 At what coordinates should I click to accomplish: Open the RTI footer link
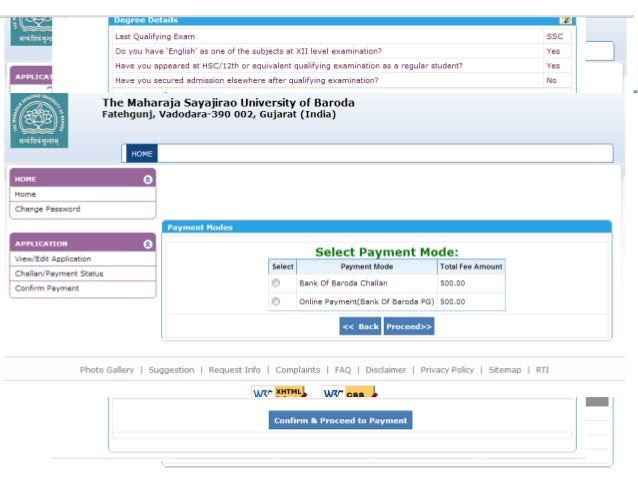(542, 370)
